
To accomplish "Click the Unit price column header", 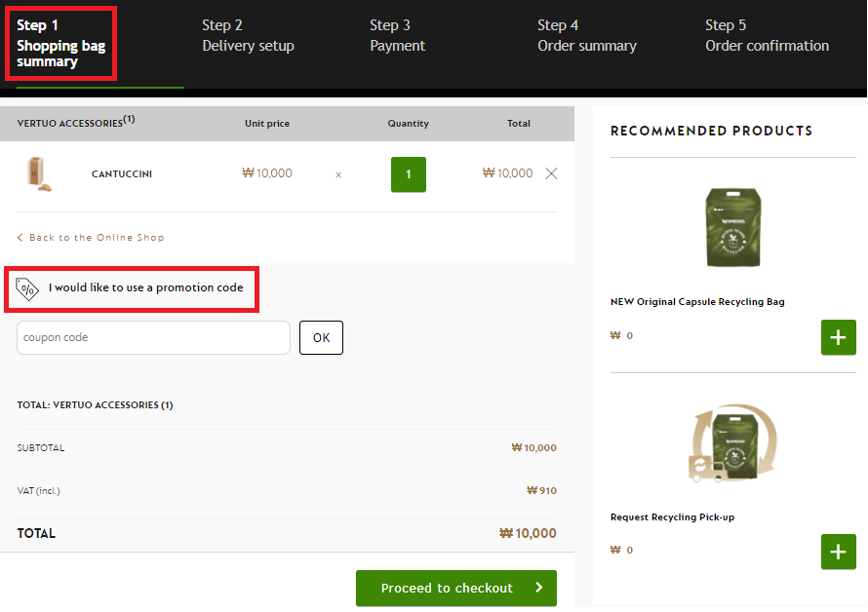I will 267,124.
